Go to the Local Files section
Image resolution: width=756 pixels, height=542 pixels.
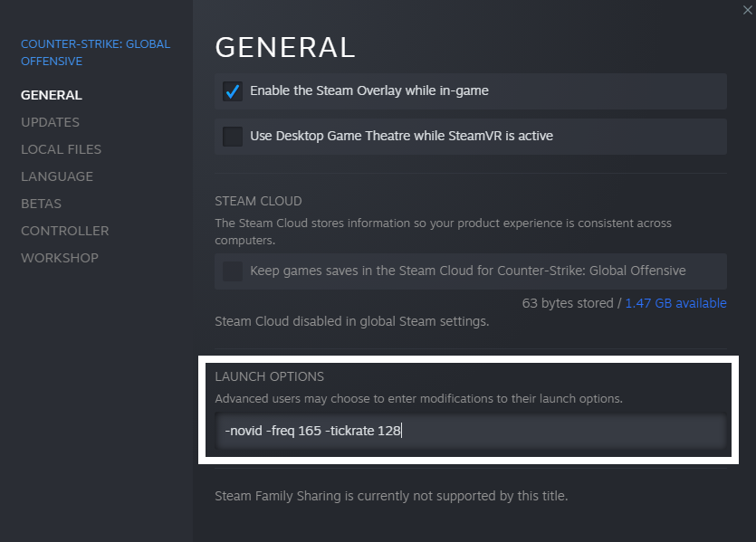click(61, 149)
